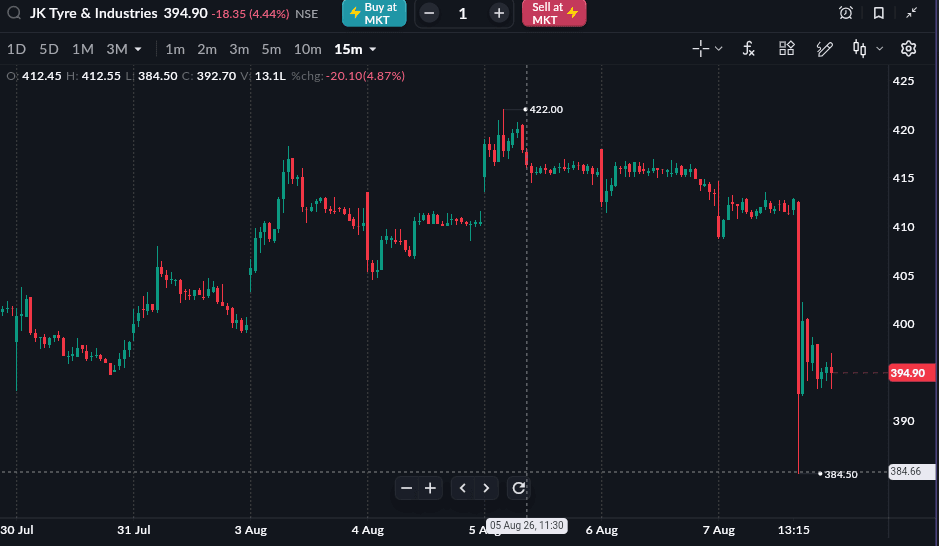Screen dimensions: 939x546
Task: Open chart settings gear
Action: pyautogui.click(x=908, y=48)
